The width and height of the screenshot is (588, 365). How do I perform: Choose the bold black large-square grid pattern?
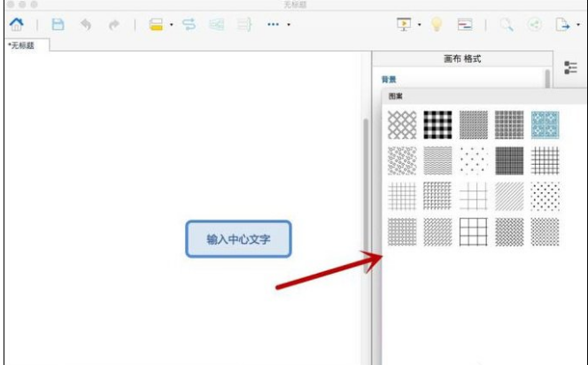coord(474,232)
